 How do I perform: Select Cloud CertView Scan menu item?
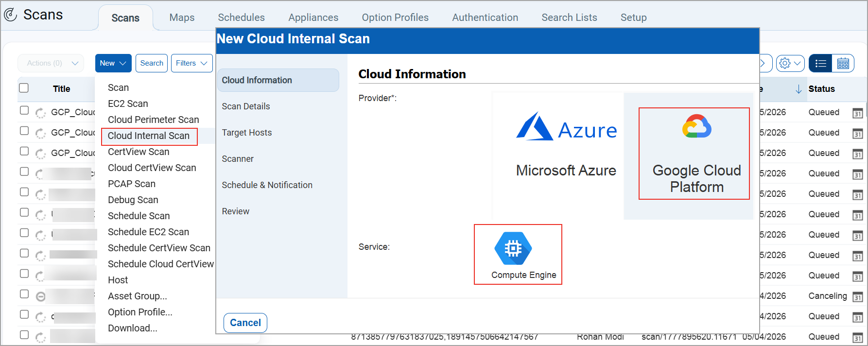tap(152, 168)
